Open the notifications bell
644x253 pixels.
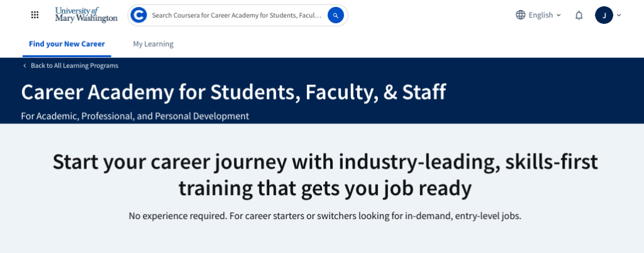pos(579,15)
